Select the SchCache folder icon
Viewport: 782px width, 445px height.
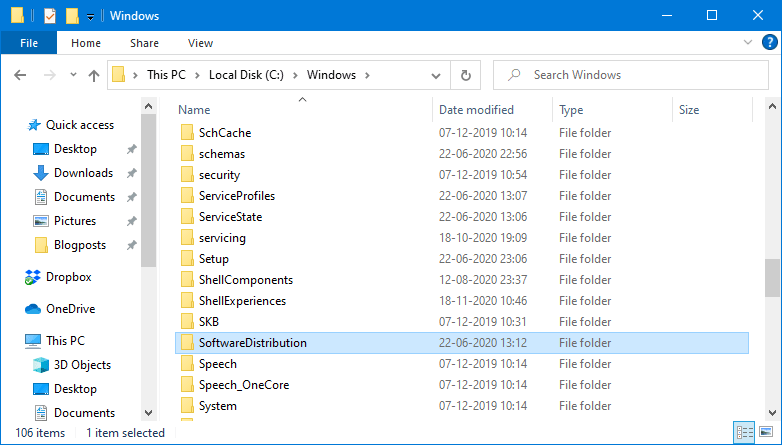coord(187,133)
